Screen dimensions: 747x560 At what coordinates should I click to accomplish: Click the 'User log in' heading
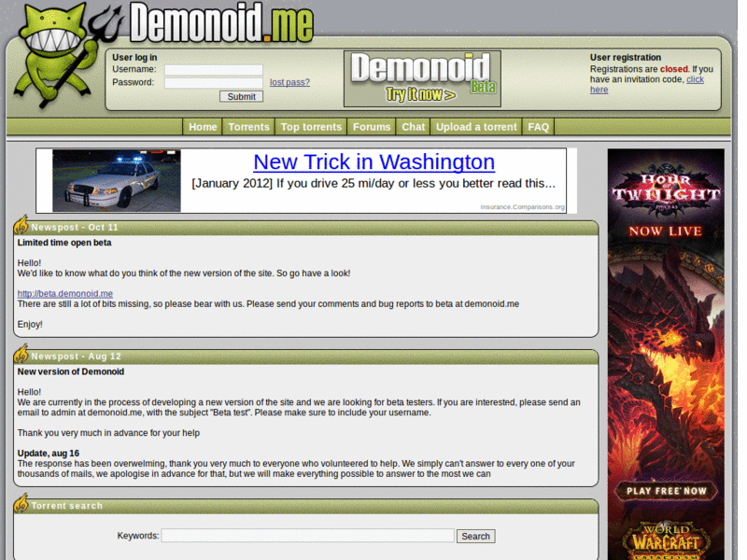click(x=134, y=58)
